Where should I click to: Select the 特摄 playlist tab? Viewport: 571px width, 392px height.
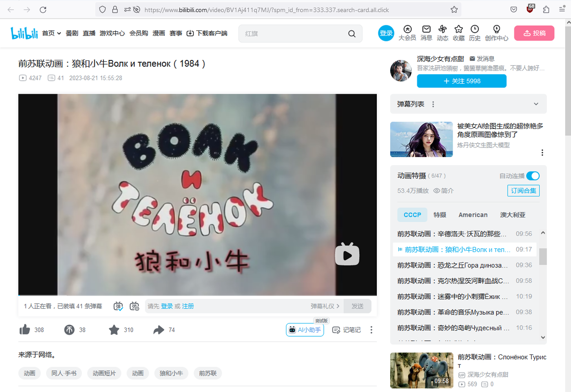point(440,215)
